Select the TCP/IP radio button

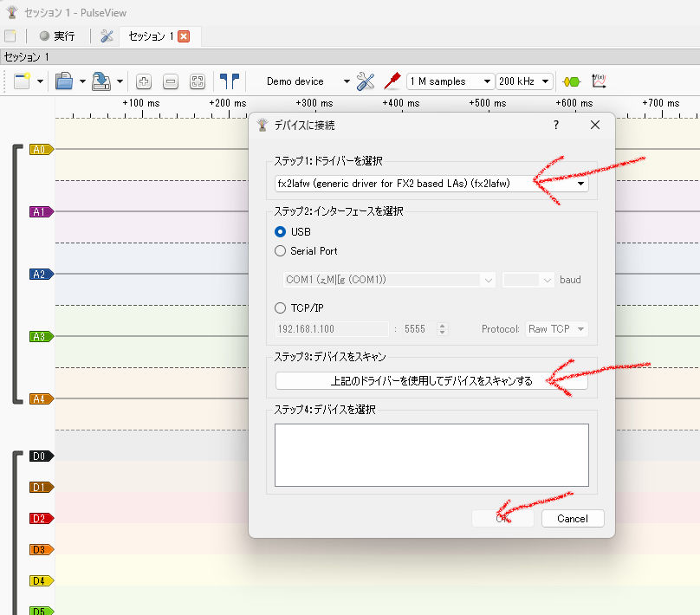(x=280, y=307)
